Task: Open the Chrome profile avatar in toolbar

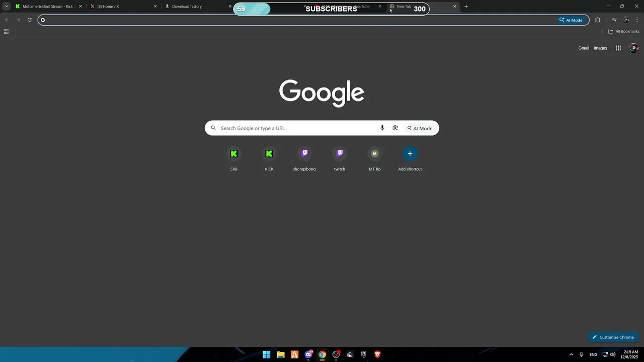Action: [x=626, y=20]
